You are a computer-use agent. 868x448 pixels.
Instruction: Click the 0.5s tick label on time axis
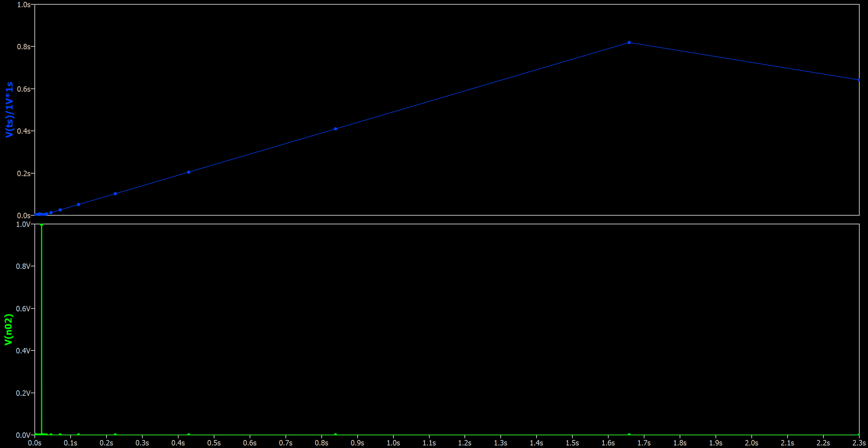pyautogui.click(x=214, y=443)
